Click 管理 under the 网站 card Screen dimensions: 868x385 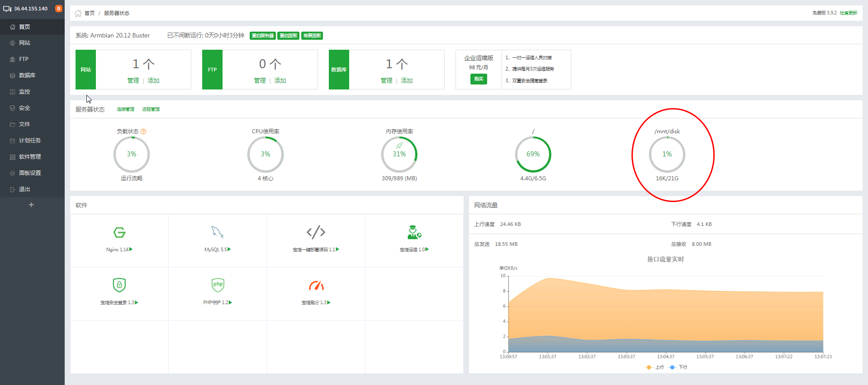[133, 80]
